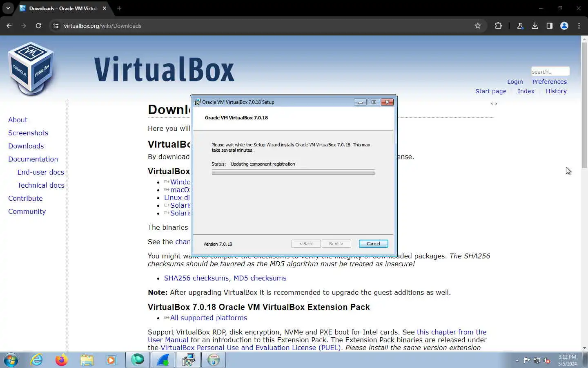Open the SHA256 checksums link
This screenshot has height=368, width=588.
point(196,278)
